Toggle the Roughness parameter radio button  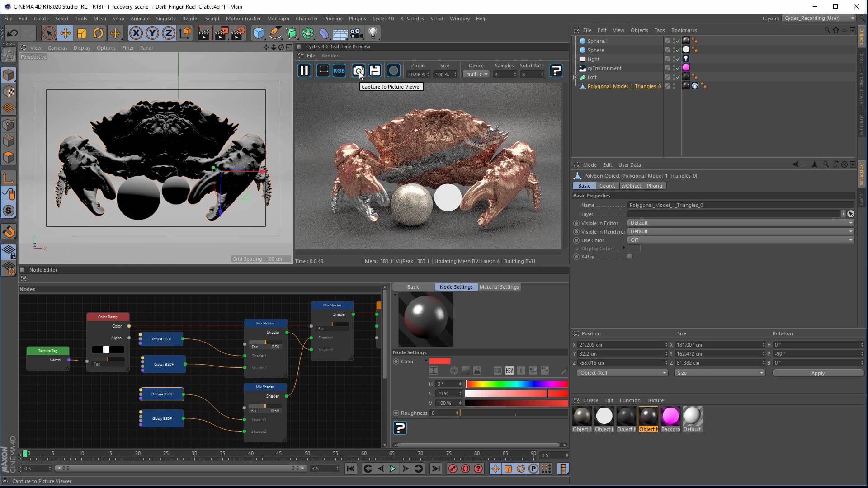(x=396, y=413)
